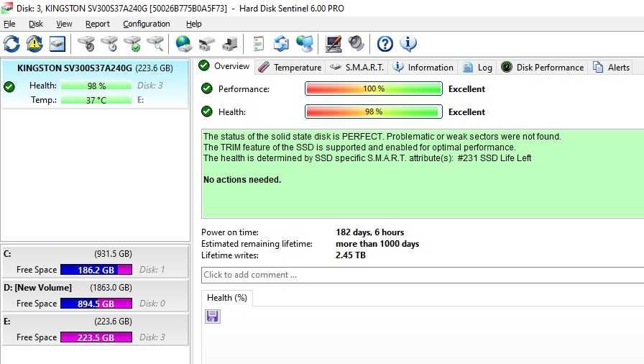Click the 'more than 1000 days' lifetime value
This screenshot has height=364, width=644.
point(377,244)
